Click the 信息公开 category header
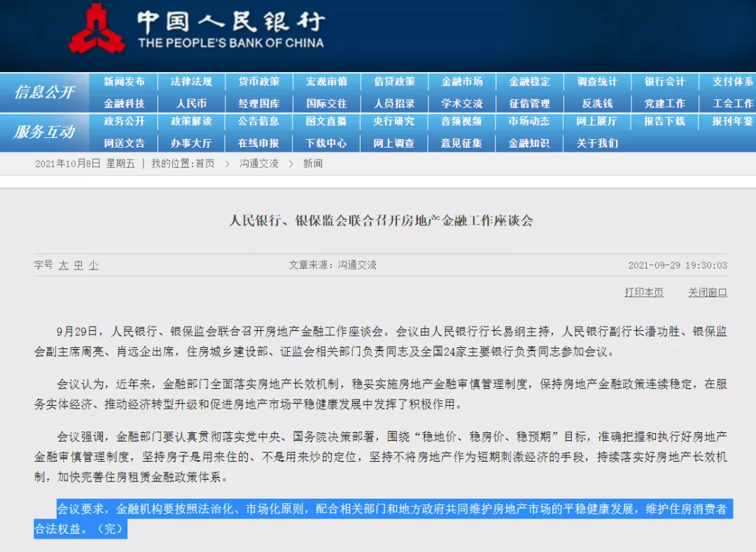Viewport: 756px width, 552px height. [44, 92]
